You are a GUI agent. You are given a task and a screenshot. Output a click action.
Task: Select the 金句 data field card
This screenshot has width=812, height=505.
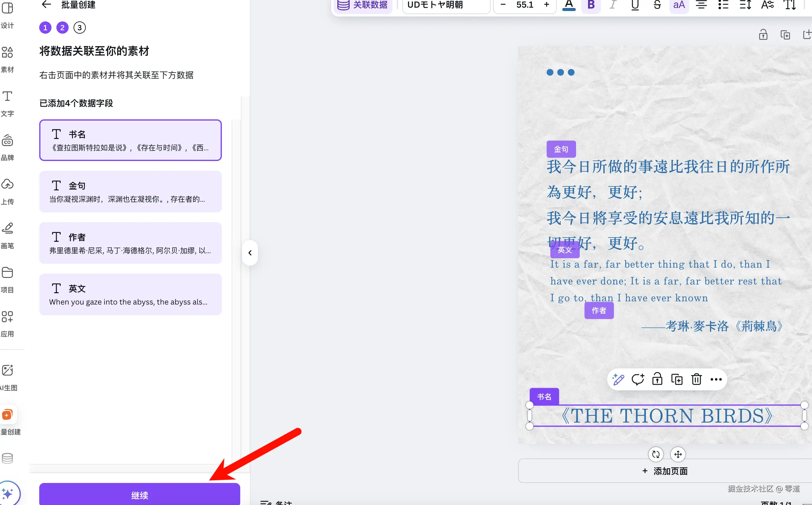[130, 192]
